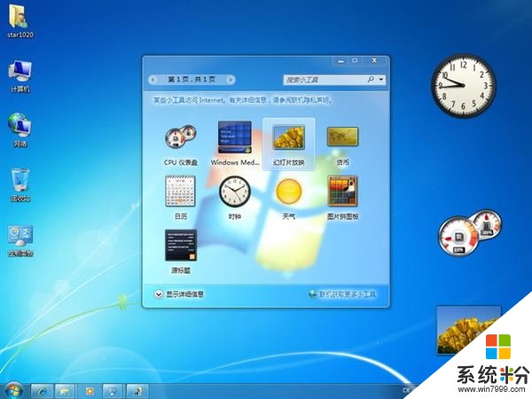The image size is (532, 399).
Task: Select the 图片拼图板 picture puzzle gadget
Action: [342, 198]
